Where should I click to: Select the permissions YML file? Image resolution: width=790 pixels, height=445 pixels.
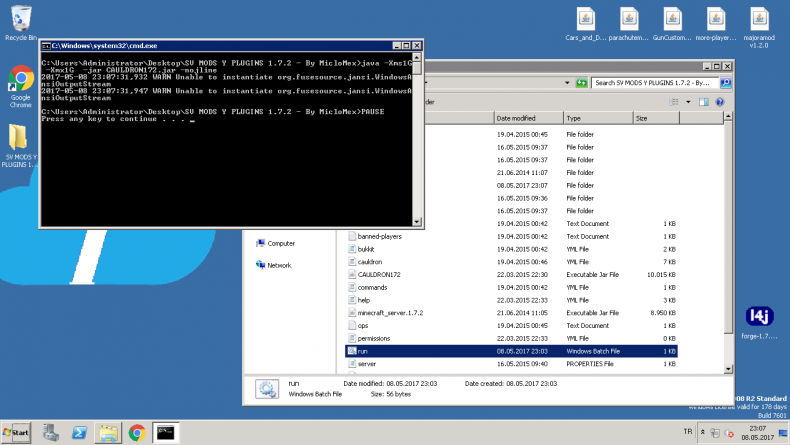pyautogui.click(x=511, y=338)
